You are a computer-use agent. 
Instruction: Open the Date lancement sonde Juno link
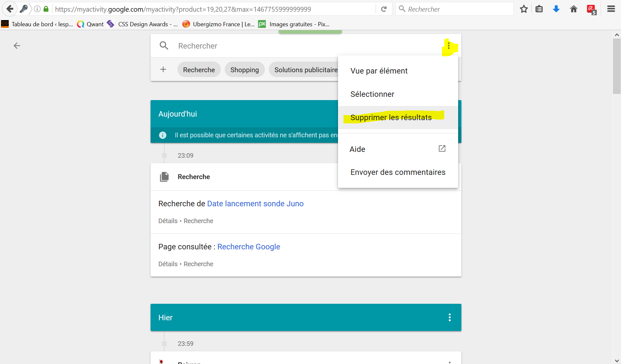[255, 204]
